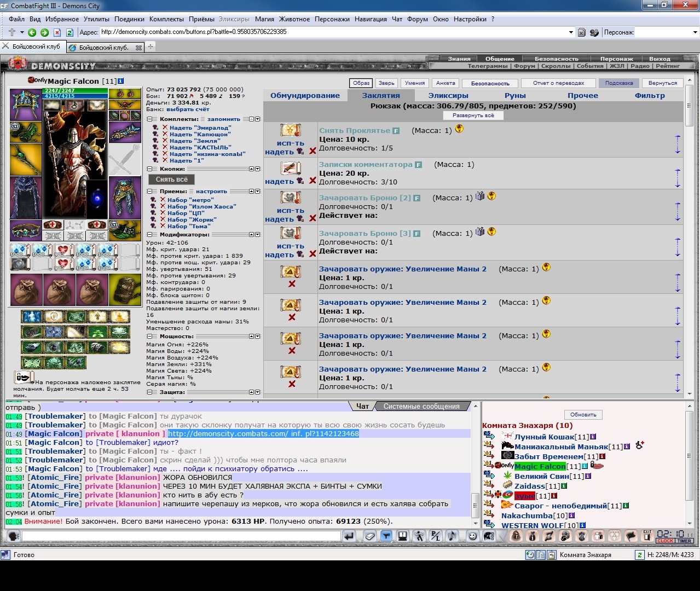The image size is (700, 591).
Task: Collapse the Мощность section
Action: 149,337
